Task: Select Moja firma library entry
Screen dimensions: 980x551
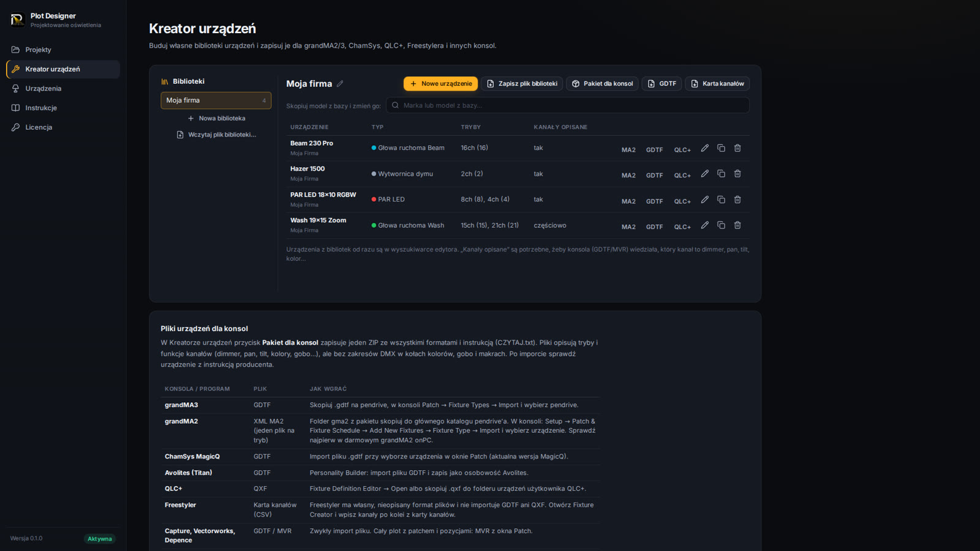Action: [216, 100]
